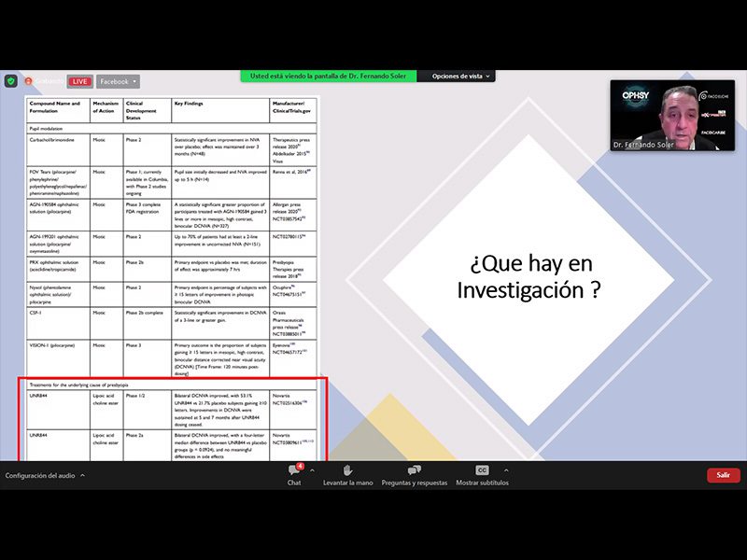Toggle Mostrar subtítulos captions

pos(482,475)
